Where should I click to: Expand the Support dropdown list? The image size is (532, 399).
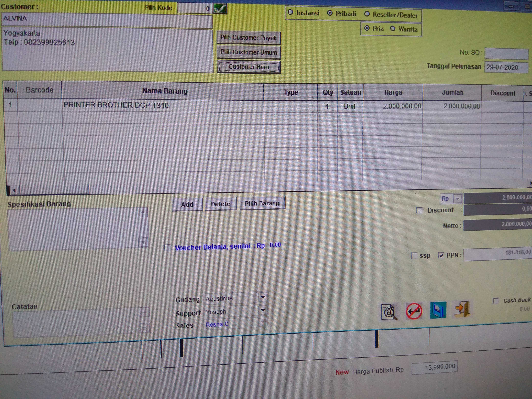263,310
